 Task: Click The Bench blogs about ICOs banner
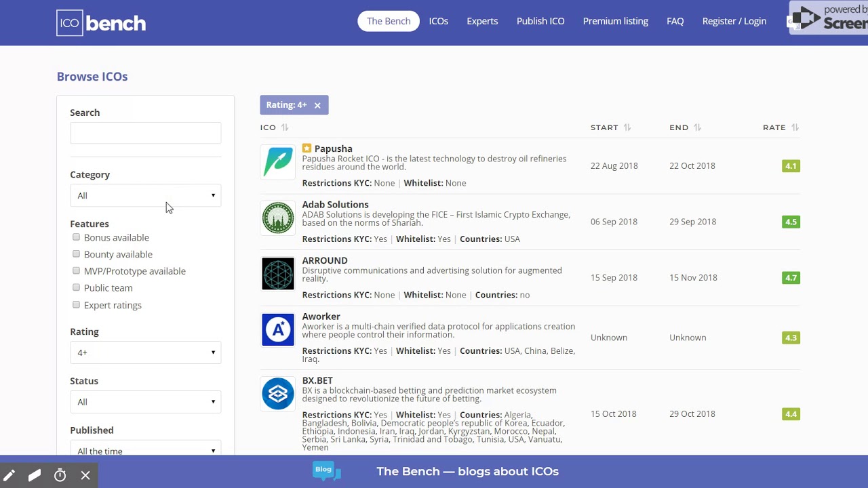(467, 471)
